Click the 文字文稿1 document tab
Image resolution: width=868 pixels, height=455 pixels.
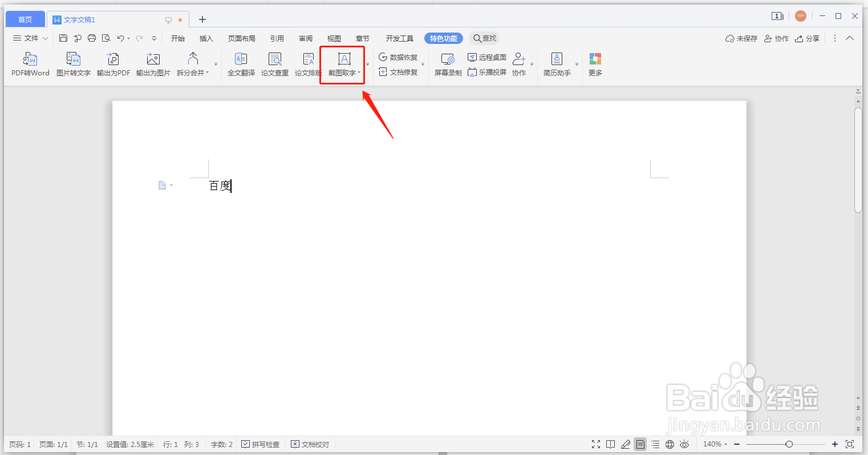80,19
